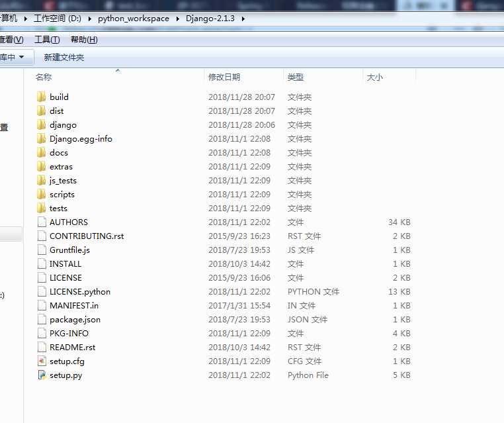Click date 2018/11/28 20:06 of django folder

pos(241,125)
